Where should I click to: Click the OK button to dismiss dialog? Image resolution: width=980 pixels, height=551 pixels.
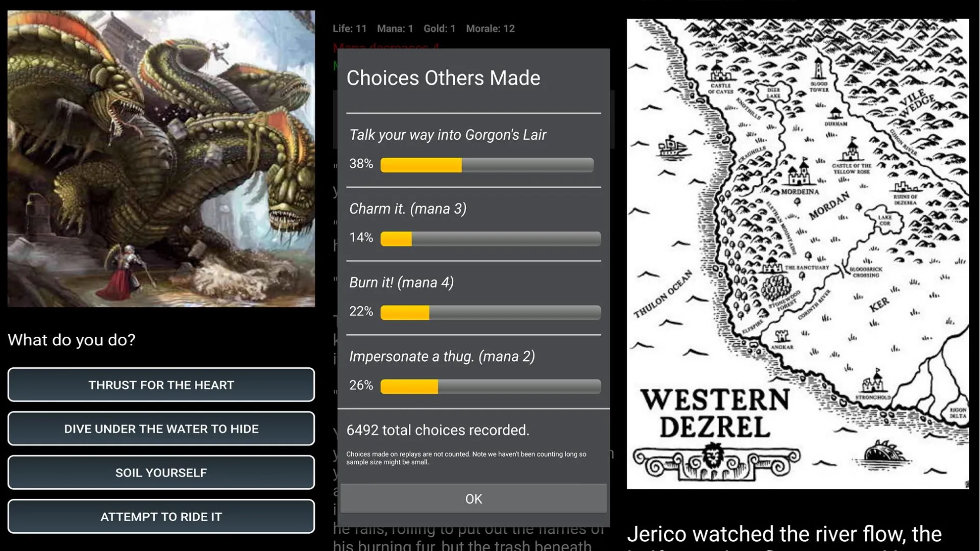[x=473, y=498]
